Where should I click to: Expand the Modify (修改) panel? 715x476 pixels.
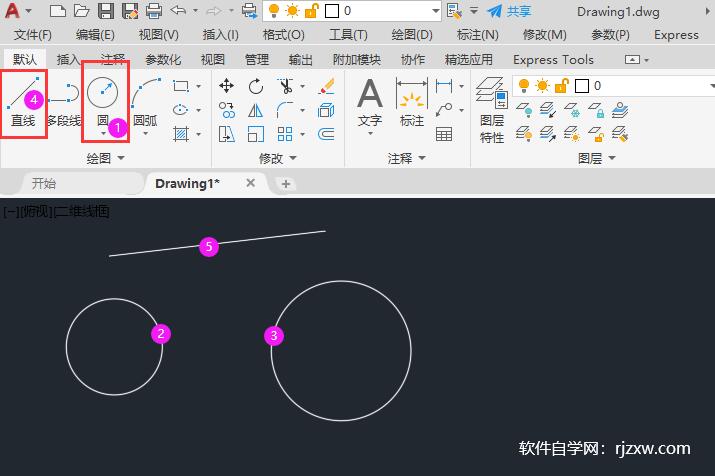coord(278,158)
